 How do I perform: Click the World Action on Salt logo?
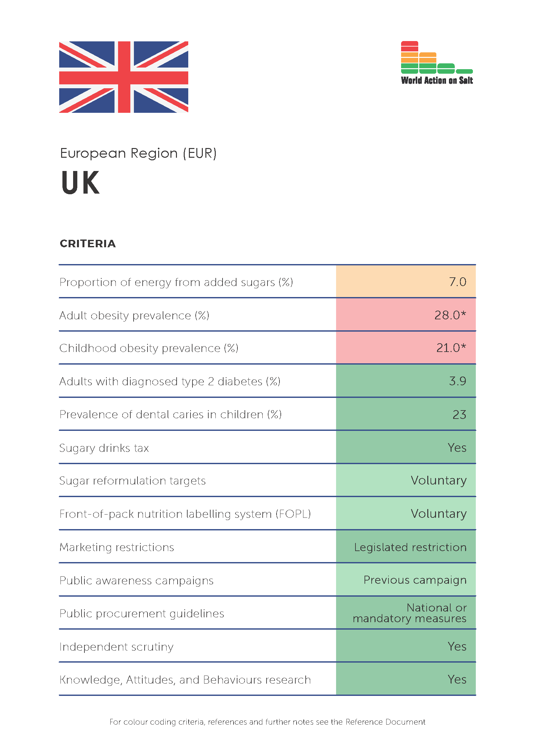click(x=437, y=63)
